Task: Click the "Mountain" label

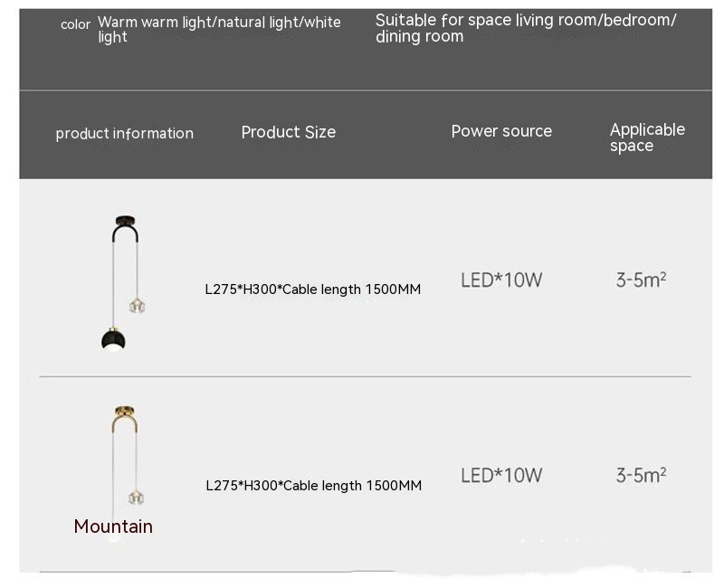Action: [x=113, y=526]
